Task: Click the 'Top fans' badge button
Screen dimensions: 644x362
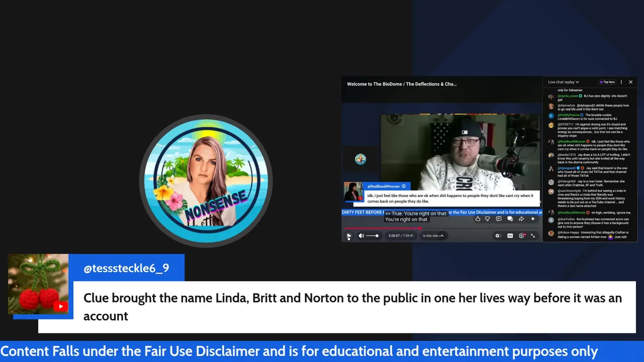Action: pyautogui.click(x=607, y=82)
